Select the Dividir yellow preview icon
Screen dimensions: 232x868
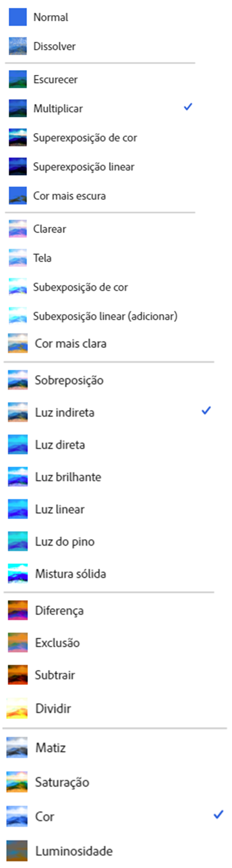[x=17, y=709]
